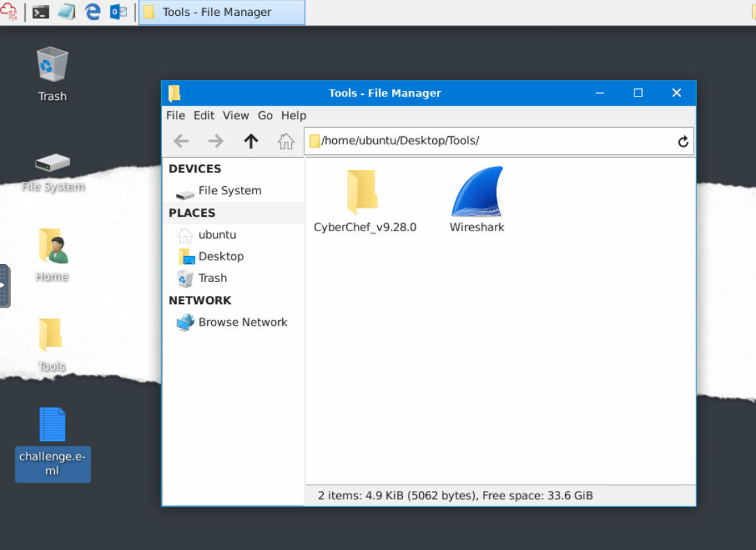Open the Outlook mail panel launcher

[x=118, y=12]
